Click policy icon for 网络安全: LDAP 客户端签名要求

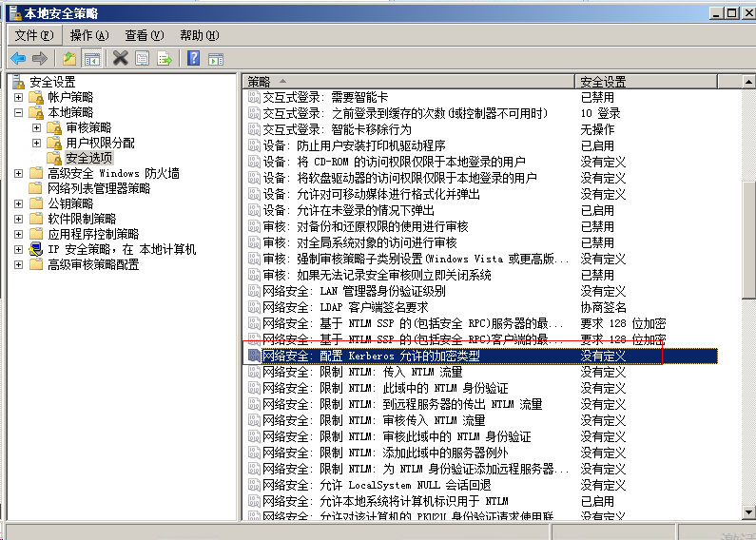tap(254, 307)
